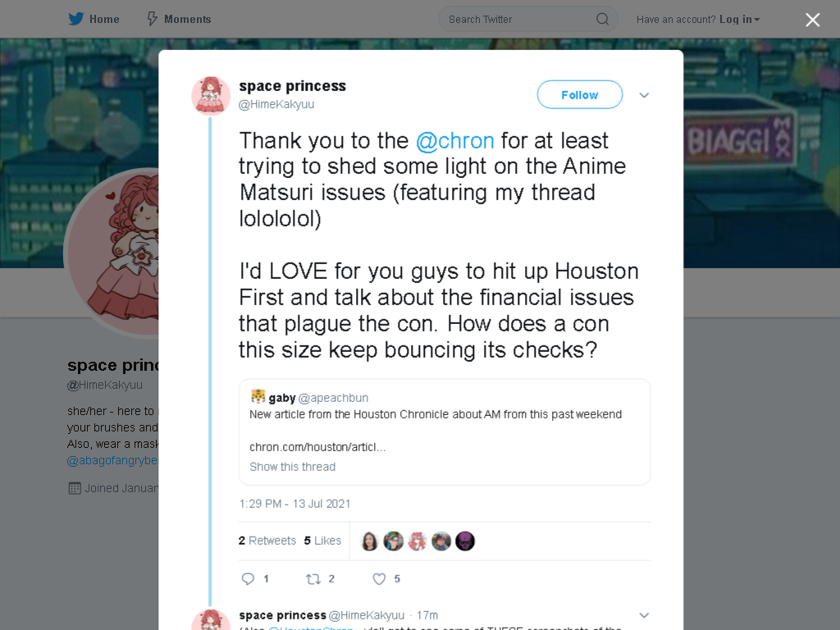Click the reply speech bubble icon

click(248, 578)
